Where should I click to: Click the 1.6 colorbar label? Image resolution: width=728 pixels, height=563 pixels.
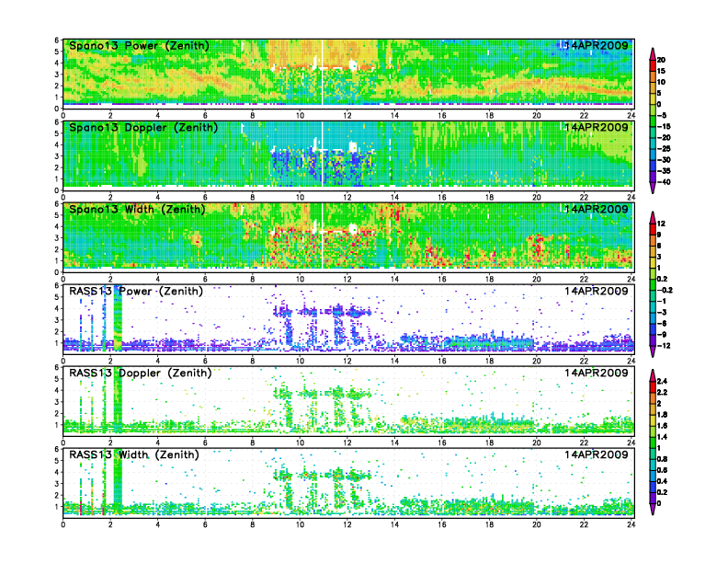click(662, 426)
